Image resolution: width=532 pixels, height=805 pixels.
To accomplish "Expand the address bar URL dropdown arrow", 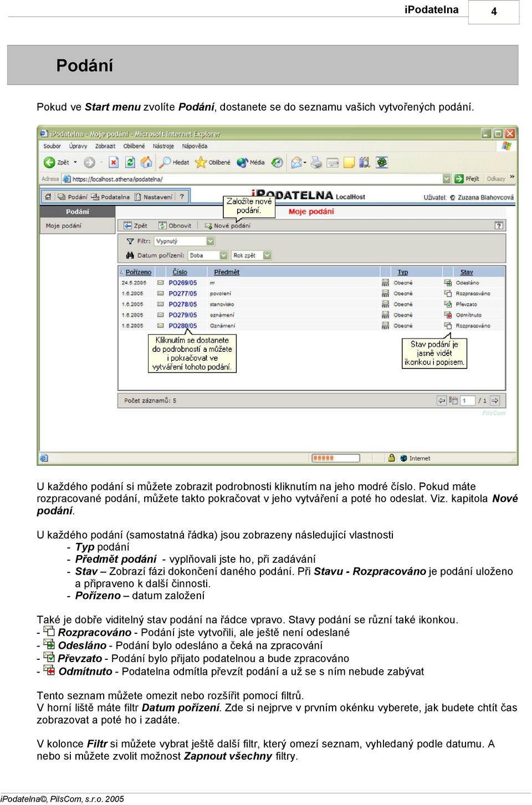I will coord(447,178).
